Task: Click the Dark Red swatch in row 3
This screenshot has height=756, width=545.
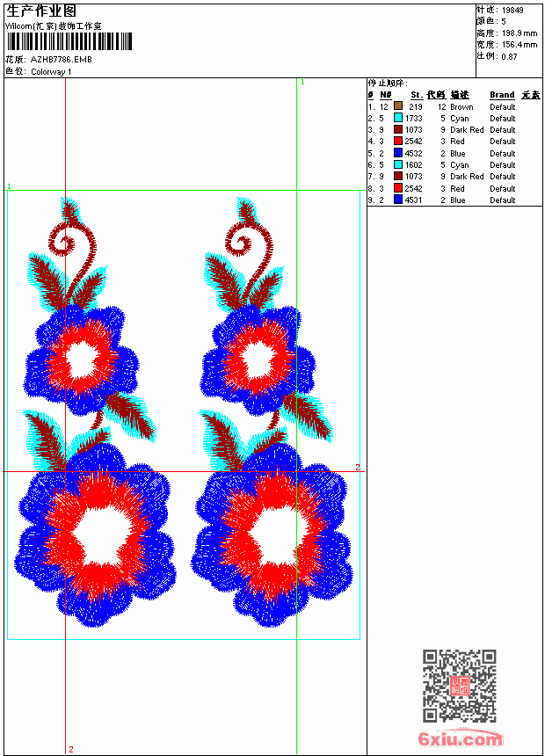Action: coord(398,129)
